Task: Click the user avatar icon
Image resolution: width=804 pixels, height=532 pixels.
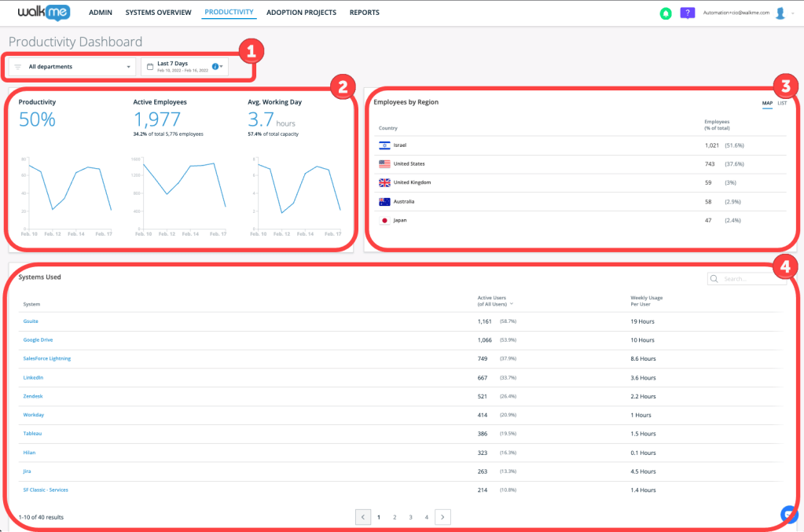Action: [780, 13]
